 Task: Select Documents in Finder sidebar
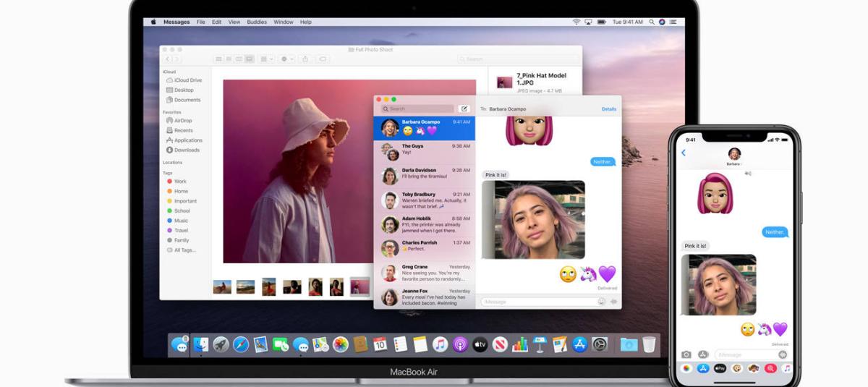pyautogui.click(x=183, y=100)
